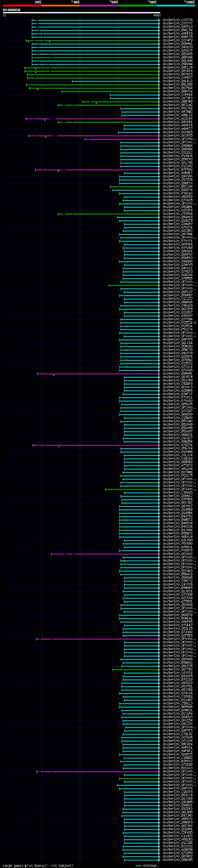Select hit UniRef100_Q9LRJ2
This screenshot has height=868, width=198.
177,81
